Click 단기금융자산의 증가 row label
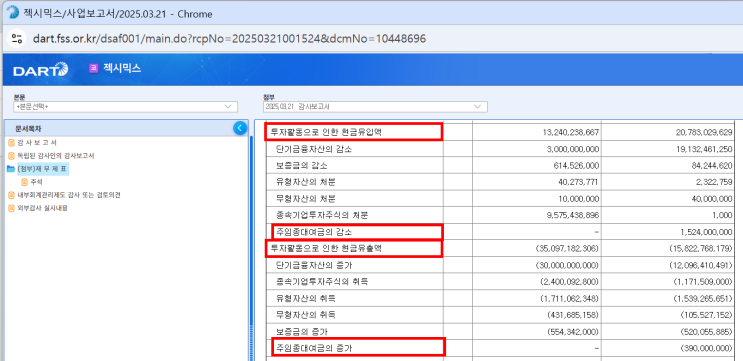 tap(314, 265)
